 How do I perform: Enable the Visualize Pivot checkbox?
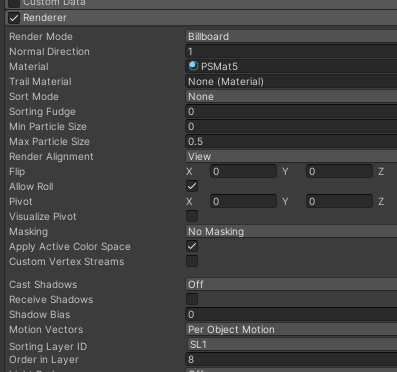point(192,216)
